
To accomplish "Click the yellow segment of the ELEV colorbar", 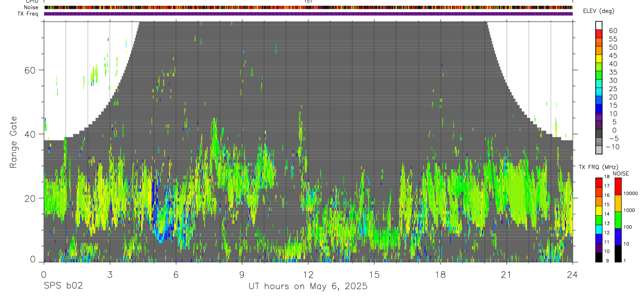I will pyautogui.click(x=599, y=58).
